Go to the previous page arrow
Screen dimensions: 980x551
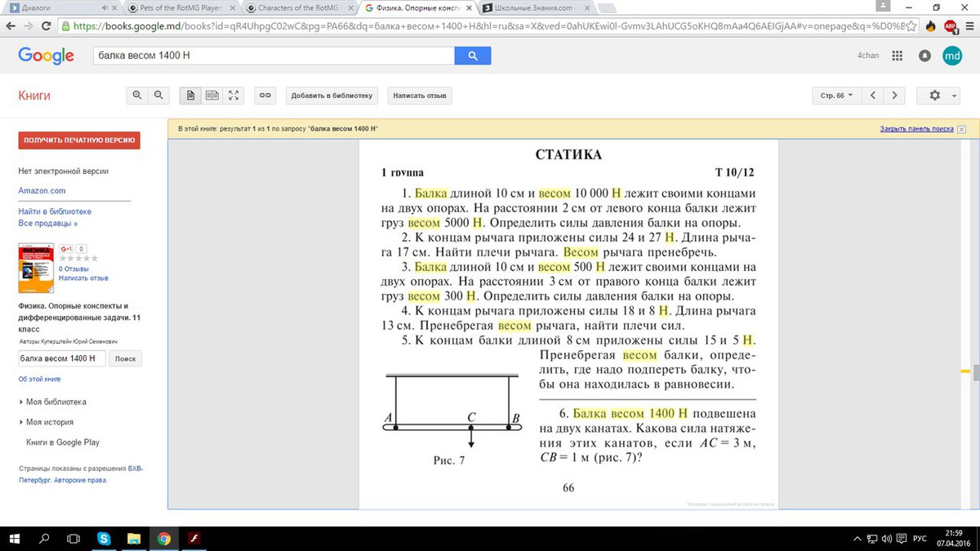[873, 96]
